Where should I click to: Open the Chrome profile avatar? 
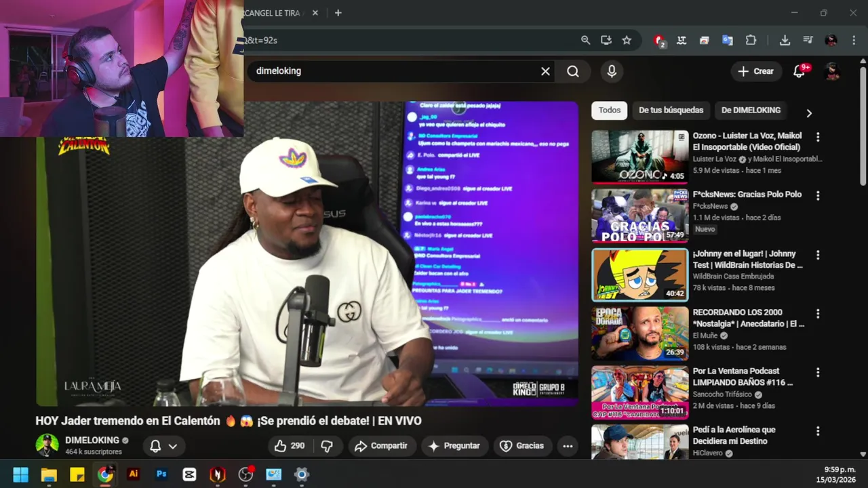(x=831, y=40)
